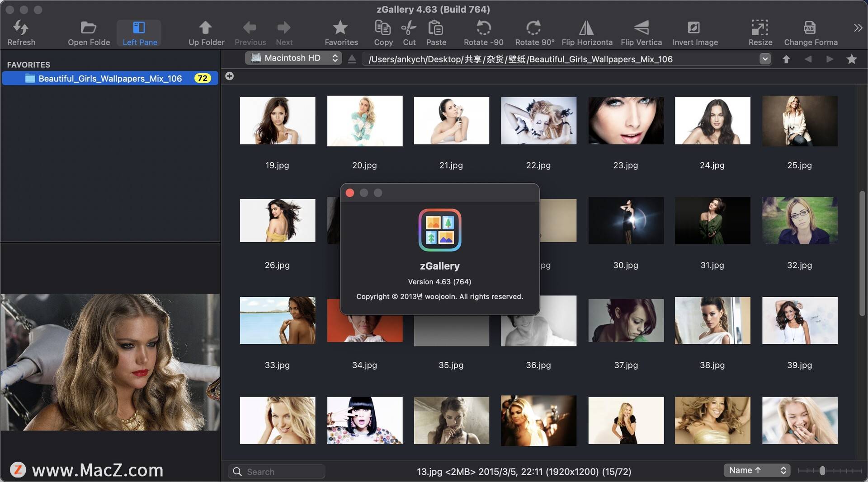The width and height of the screenshot is (868, 482).
Task: Select thumbnail 24.jpg
Action: (713, 121)
